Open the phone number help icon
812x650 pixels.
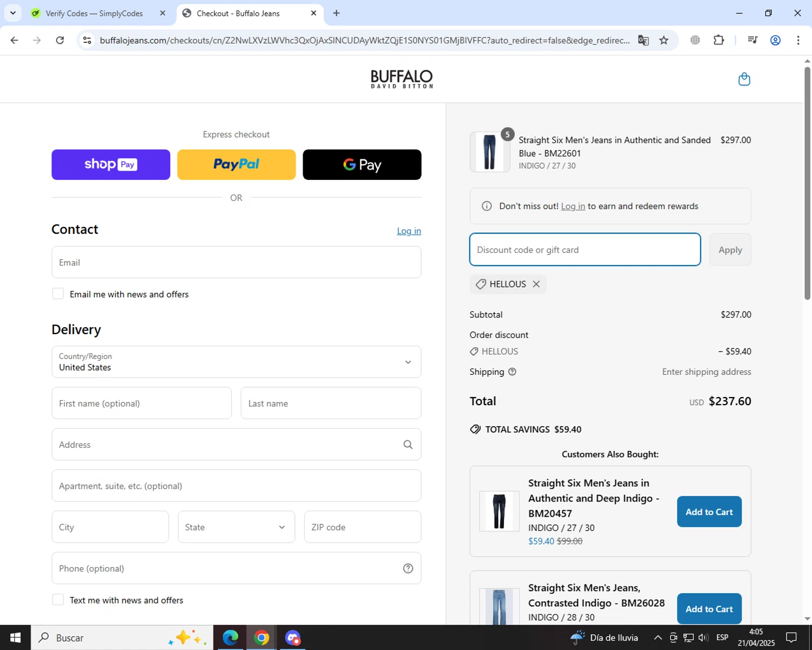(408, 568)
